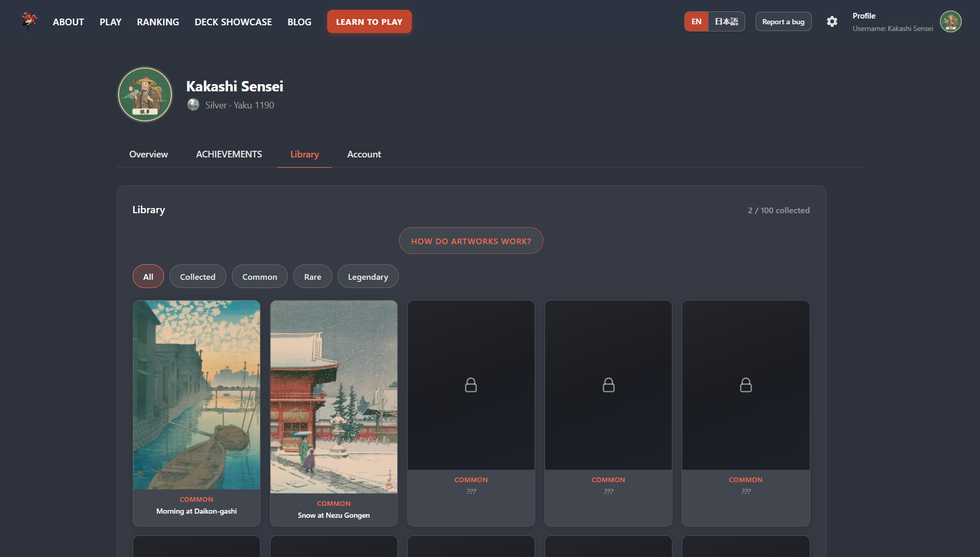Filter artworks by Rare rarity
Viewport: 980px width, 557px height.
point(313,277)
